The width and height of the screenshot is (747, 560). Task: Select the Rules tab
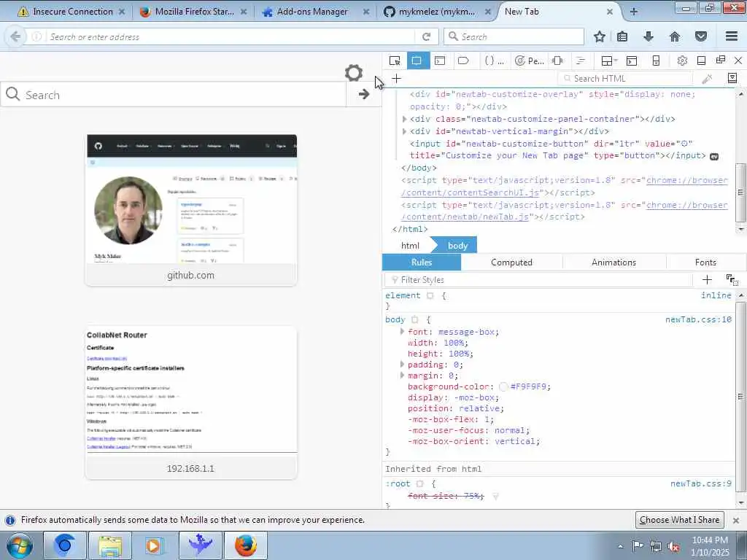point(422,262)
